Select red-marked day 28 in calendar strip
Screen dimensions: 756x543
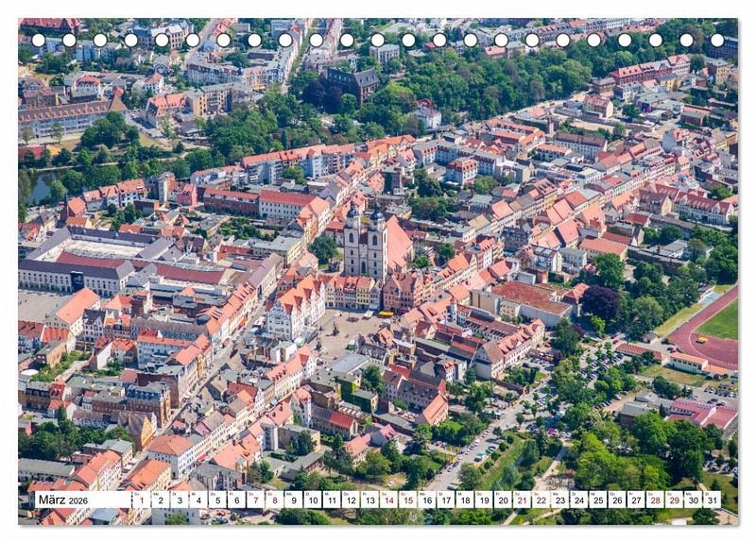(655, 500)
